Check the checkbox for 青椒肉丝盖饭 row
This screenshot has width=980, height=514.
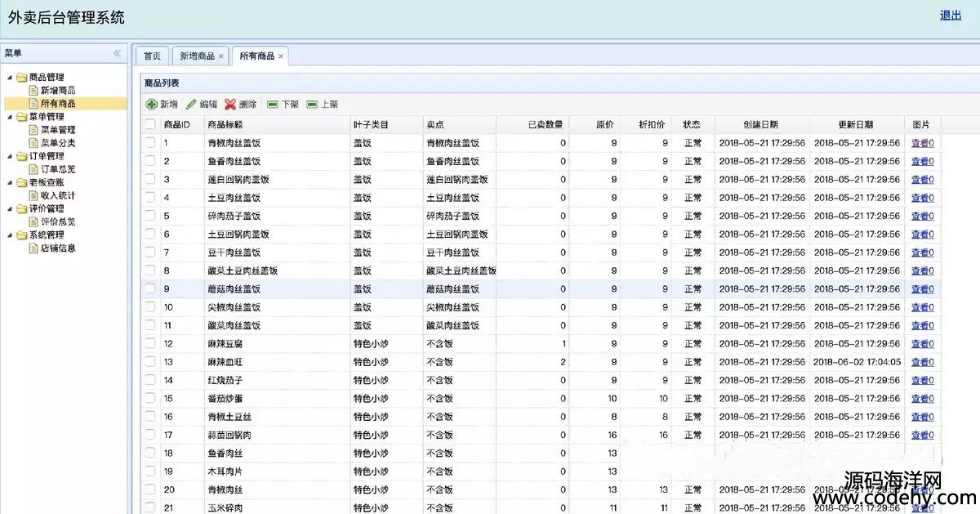[149, 143]
